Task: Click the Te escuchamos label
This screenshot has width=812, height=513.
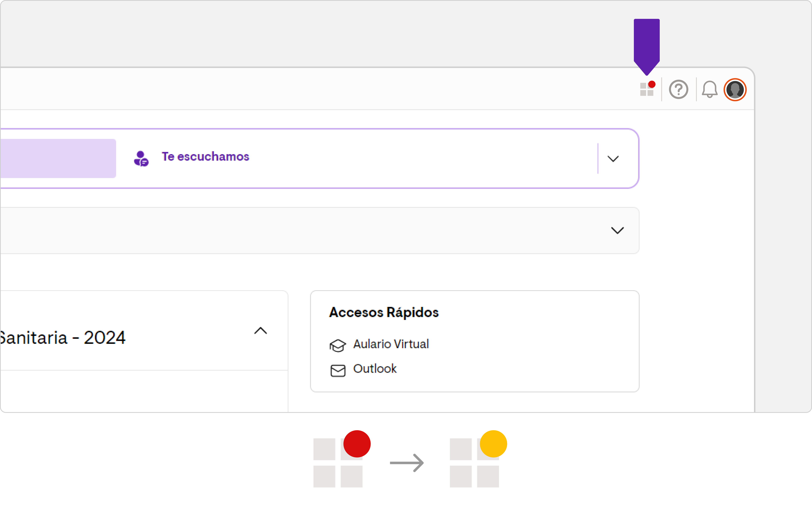Action: [x=205, y=157]
